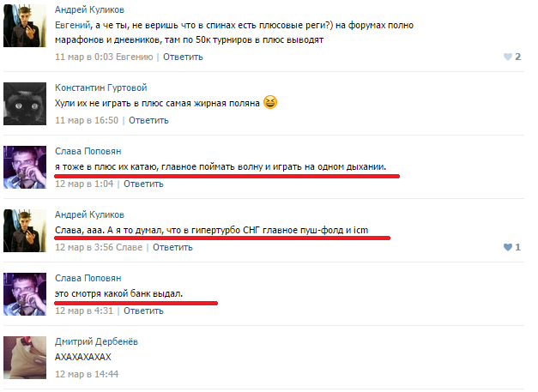Open timestamp 12 мар в 14:44
The image size is (538, 392).
pos(87,374)
